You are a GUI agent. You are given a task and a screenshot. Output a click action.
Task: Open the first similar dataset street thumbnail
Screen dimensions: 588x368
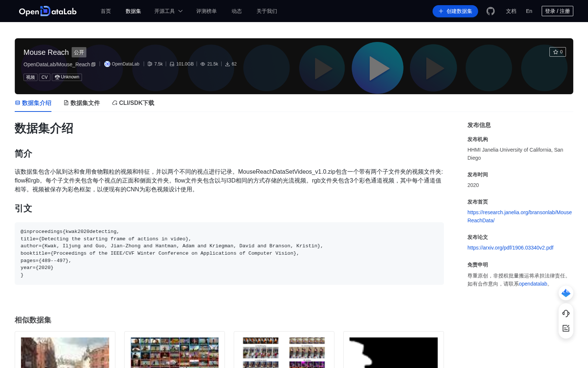65,353
